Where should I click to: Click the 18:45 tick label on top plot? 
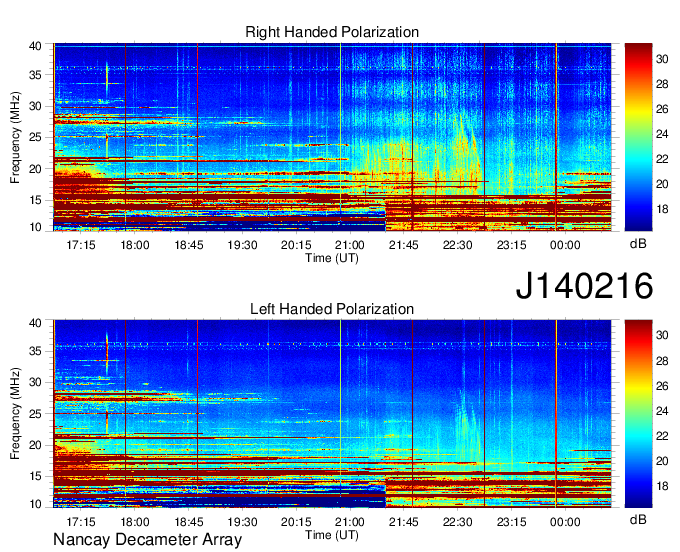coord(189,245)
